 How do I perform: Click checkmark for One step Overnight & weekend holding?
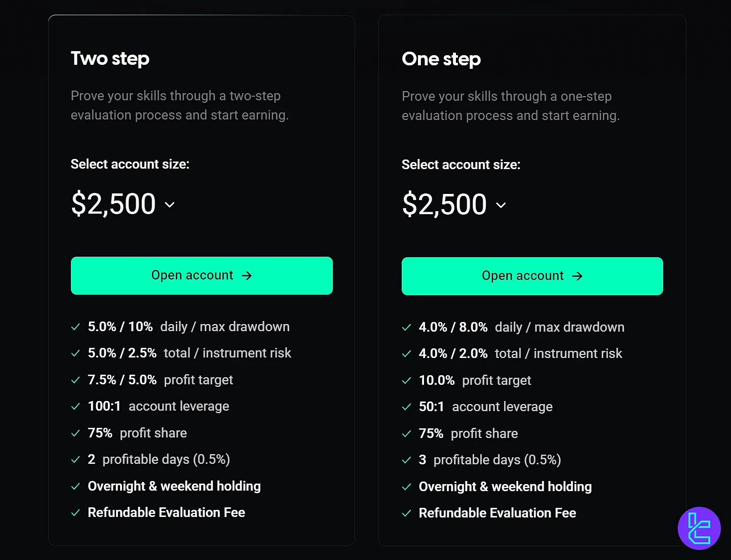point(406,487)
